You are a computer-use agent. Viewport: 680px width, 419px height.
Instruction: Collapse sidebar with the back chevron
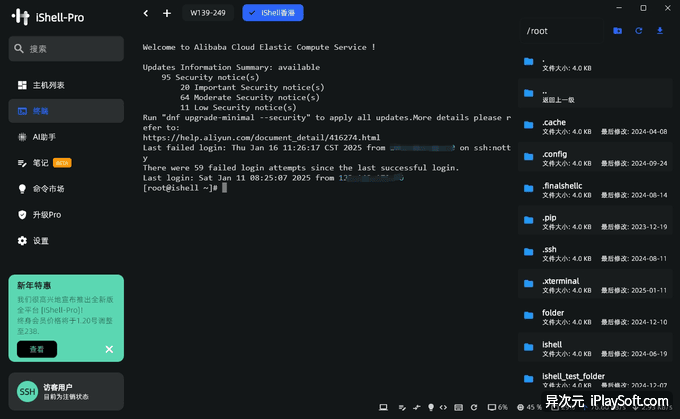146,13
